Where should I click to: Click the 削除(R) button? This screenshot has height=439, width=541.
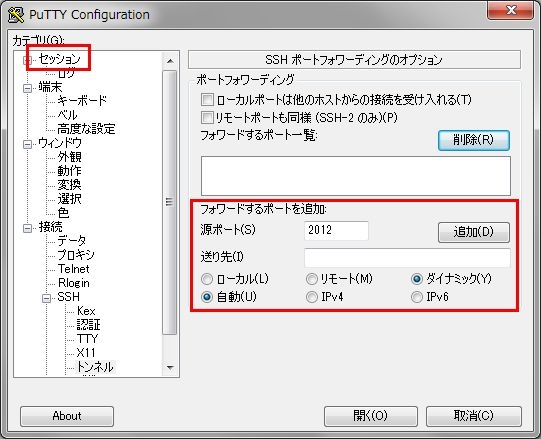[474, 140]
